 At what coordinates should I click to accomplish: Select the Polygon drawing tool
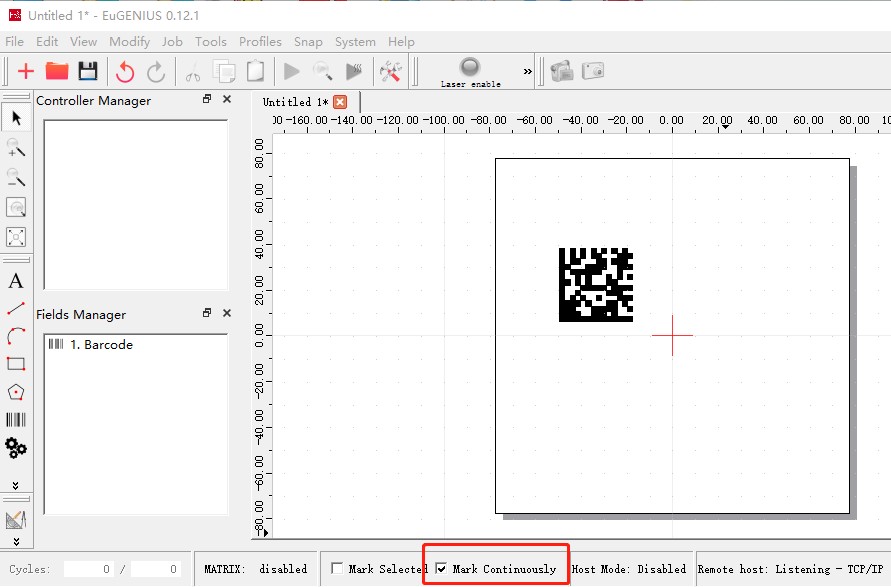click(x=16, y=392)
